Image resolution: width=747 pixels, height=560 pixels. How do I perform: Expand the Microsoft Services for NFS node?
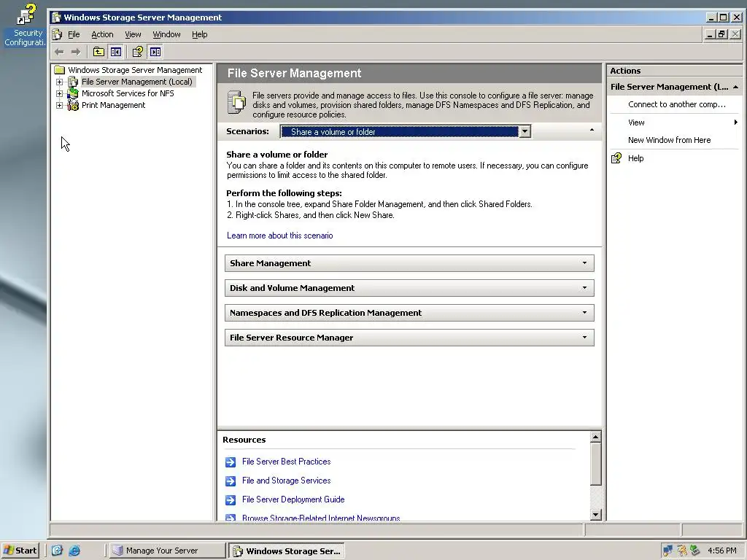coord(59,93)
